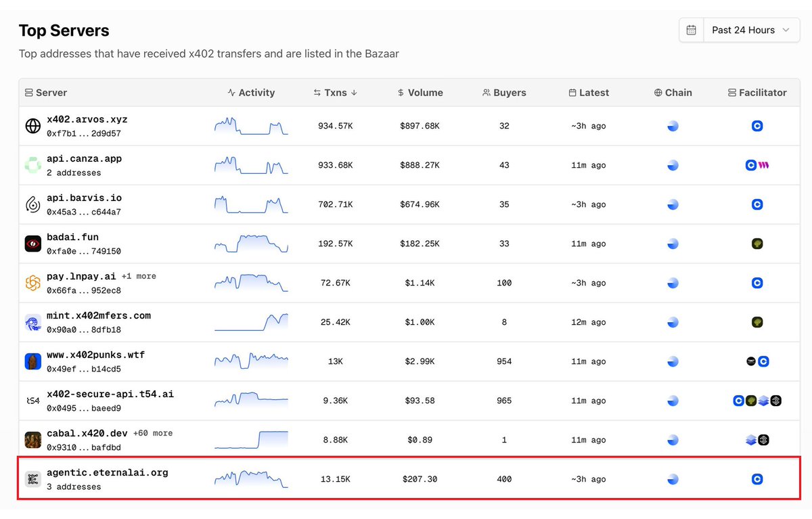Expand '+60 more' next to cabal.x420.dev
Viewport: 812px width, 519px height.
point(152,433)
